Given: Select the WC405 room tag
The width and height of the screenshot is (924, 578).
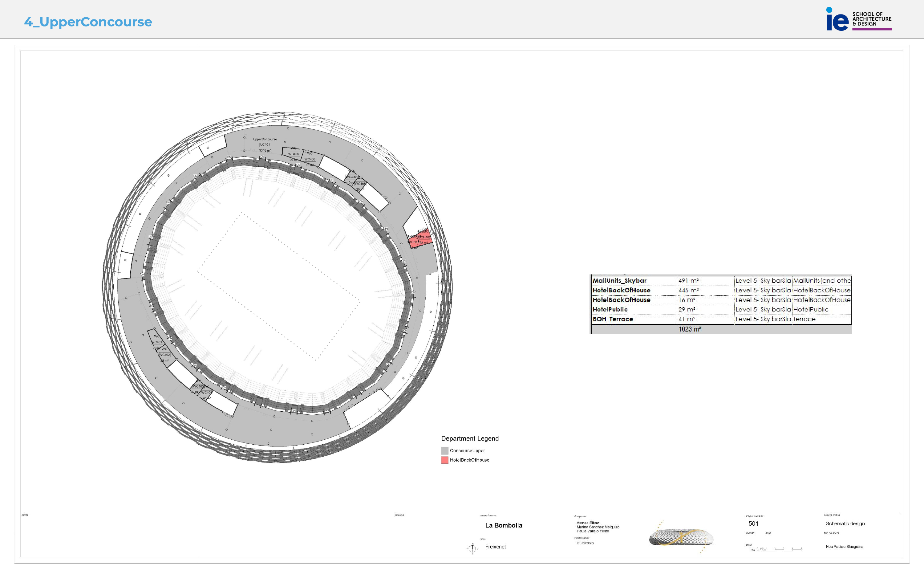Looking at the screenshot, I should click(294, 154).
